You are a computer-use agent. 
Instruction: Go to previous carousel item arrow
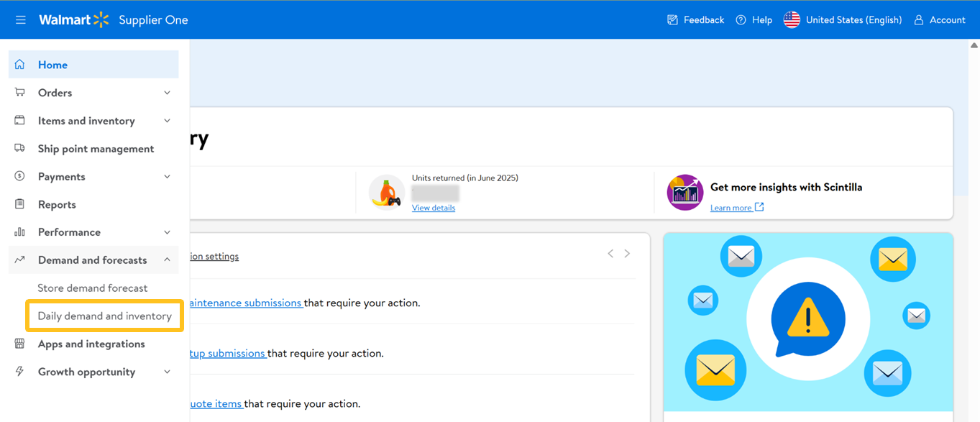click(610, 254)
